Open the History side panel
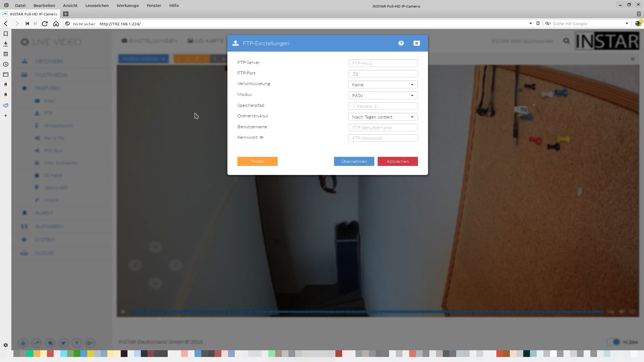The width and height of the screenshot is (644, 362). pyautogui.click(x=6, y=64)
